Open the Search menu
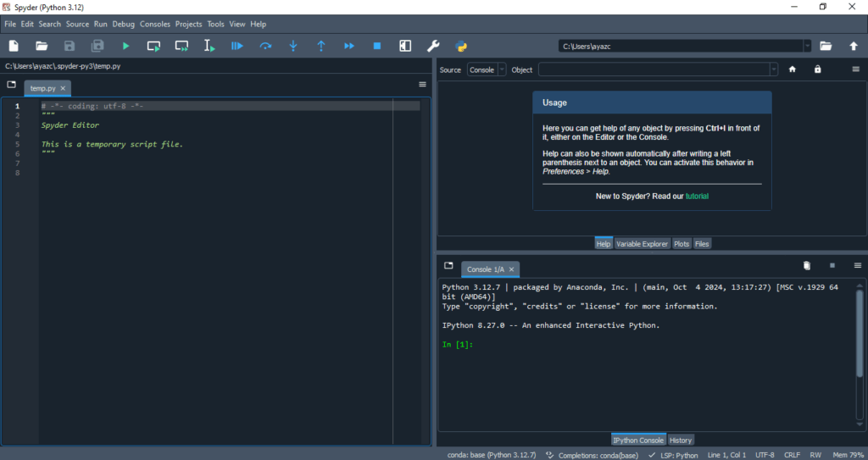868x460 pixels. tap(50, 24)
